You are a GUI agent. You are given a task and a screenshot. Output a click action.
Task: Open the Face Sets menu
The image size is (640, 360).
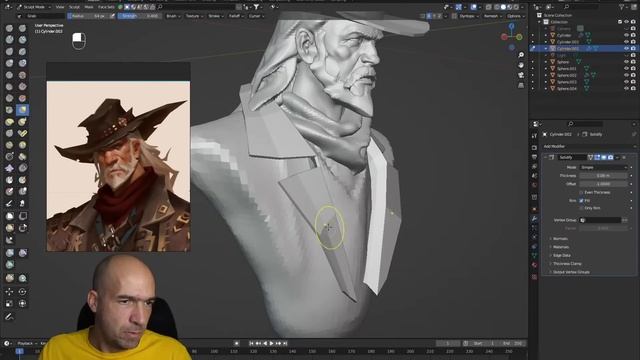coord(106,7)
